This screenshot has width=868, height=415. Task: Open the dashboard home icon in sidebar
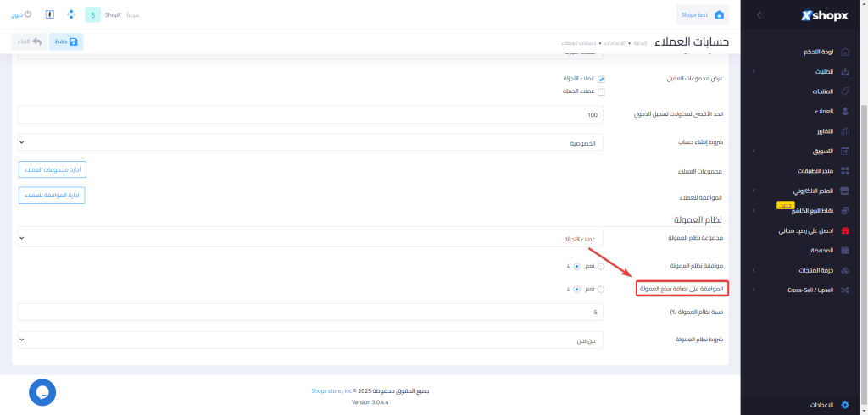point(844,53)
